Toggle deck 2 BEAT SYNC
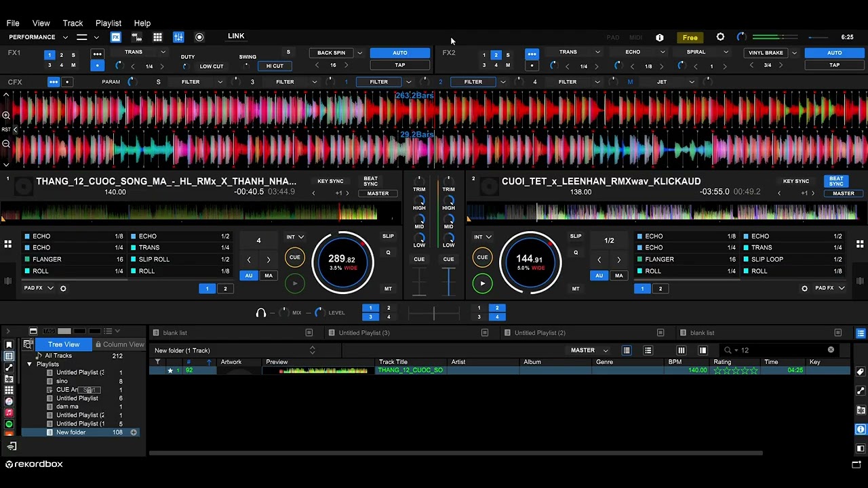Image resolution: width=868 pixels, height=488 pixels. [x=836, y=181]
